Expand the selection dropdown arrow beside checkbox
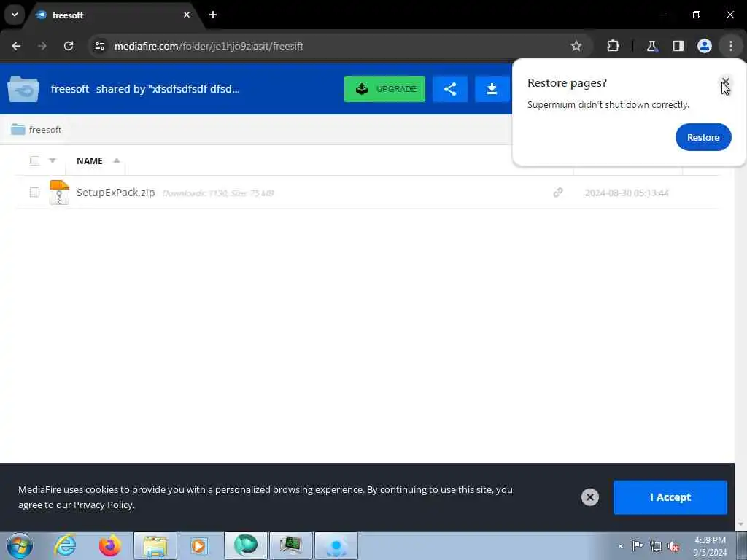Viewport: 747px width, 560px height. 53,160
